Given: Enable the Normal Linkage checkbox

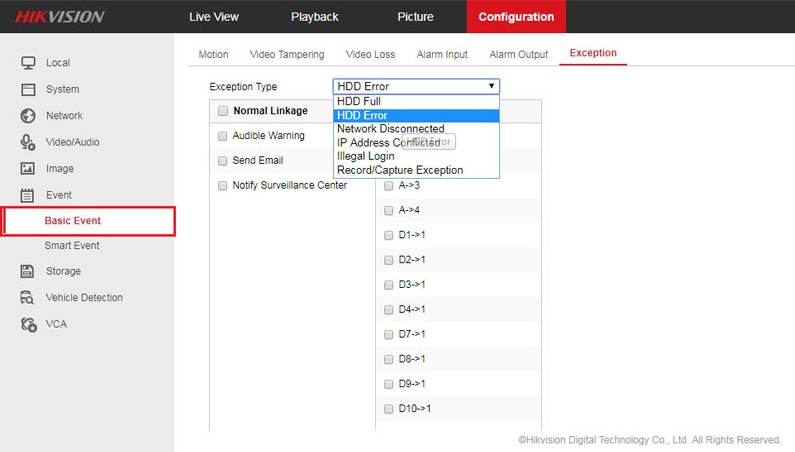Looking at the screenshot, I should pyautogui.click(x=223, y=111).
